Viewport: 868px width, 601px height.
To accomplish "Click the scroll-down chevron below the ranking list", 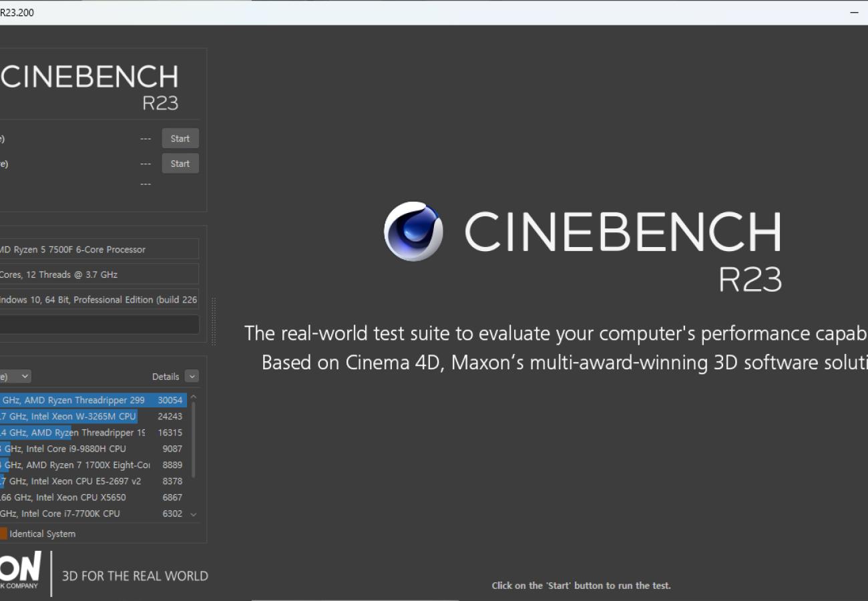I will click(193, 515).
